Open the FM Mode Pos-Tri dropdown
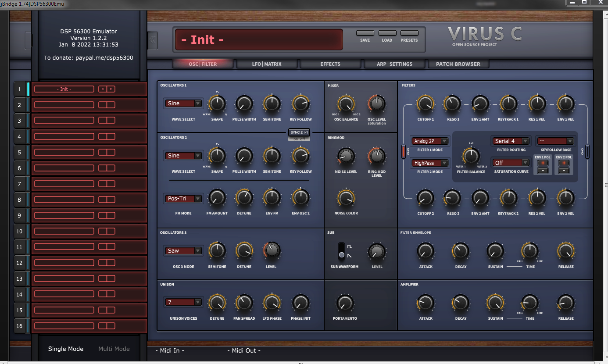 click(184, 199)
